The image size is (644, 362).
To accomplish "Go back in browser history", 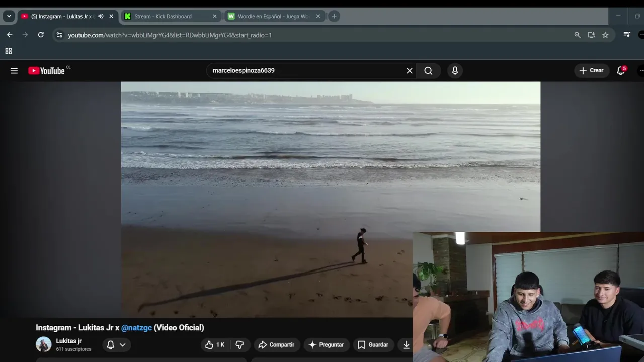I will click(x=10, y=35).
